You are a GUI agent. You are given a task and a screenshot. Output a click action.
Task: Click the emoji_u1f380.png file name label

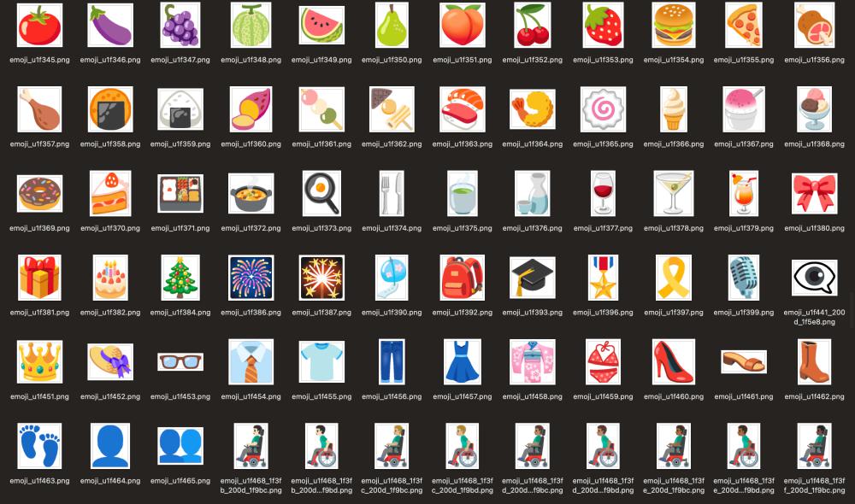[814, 228]
